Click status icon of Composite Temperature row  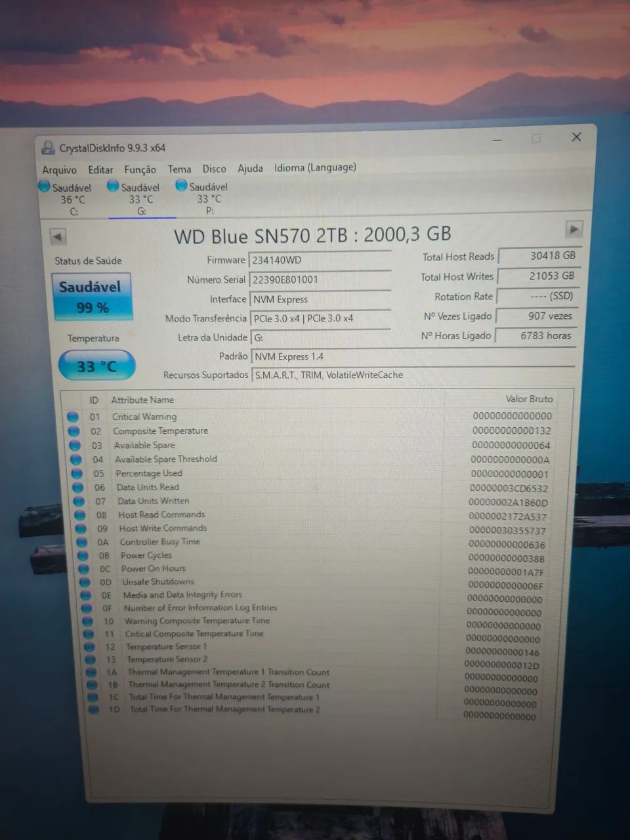pos(73,431)
